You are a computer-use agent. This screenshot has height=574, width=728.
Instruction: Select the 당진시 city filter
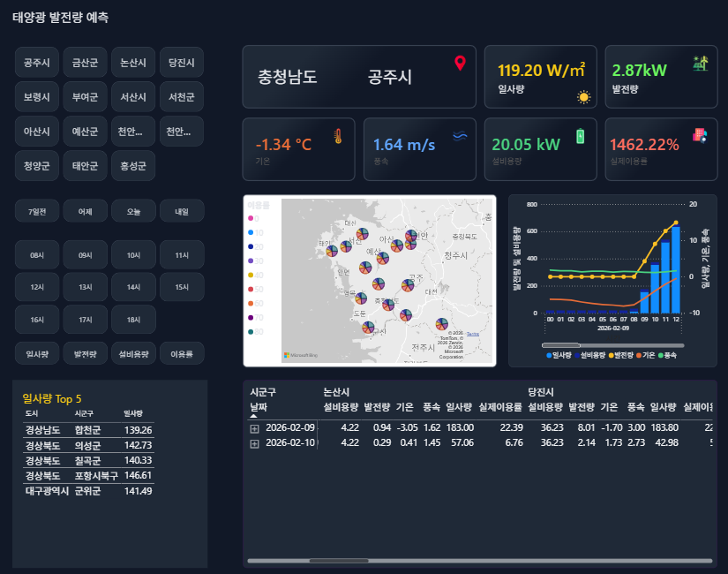click(182, 63)
